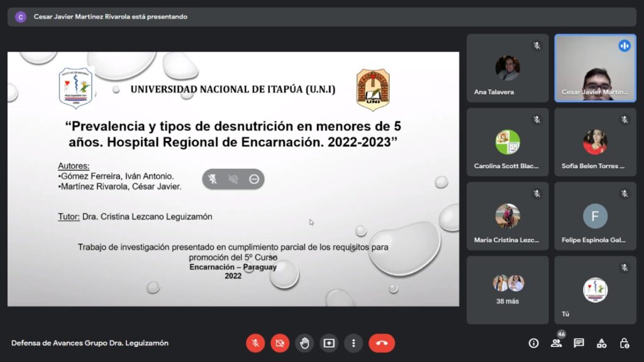Click Cesar Javier Martinez's active speaker tile
This screenshot has width=644, height=362.
click(595, 68)
